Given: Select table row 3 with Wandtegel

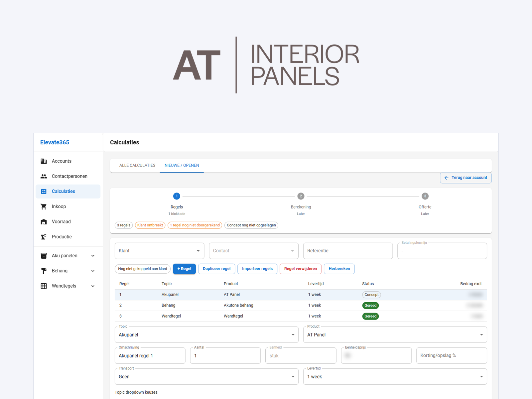Looking at the screenshot, I should [x=301, y=316].
